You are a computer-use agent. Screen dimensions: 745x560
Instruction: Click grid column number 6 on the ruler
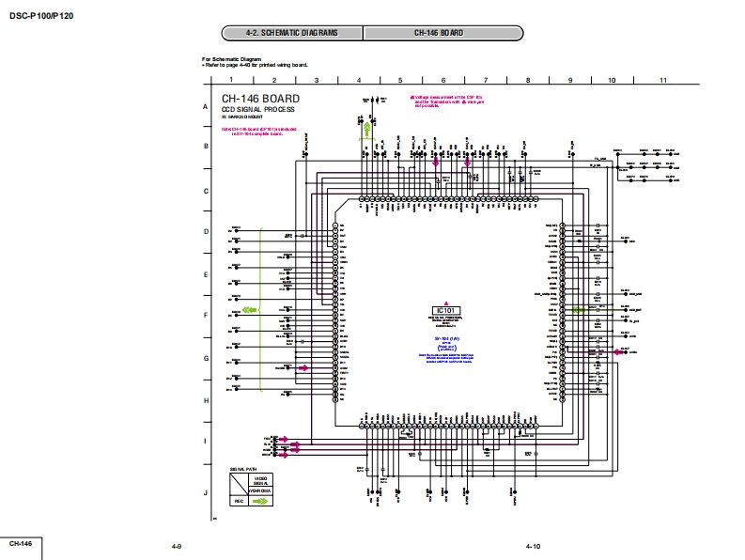(x=442, y=80)
